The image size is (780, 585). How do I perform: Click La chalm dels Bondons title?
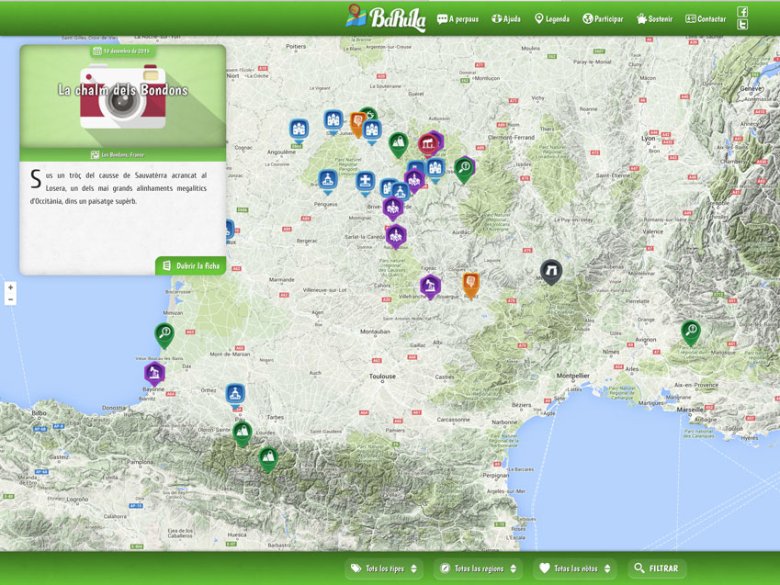(x=123, y=90)
